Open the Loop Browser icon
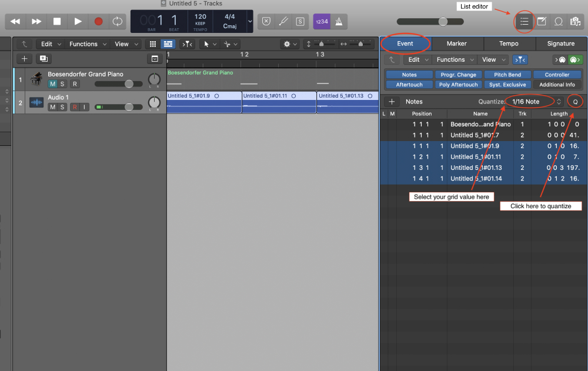The width and height of the screenshot is (588, 371). point(559,21)
